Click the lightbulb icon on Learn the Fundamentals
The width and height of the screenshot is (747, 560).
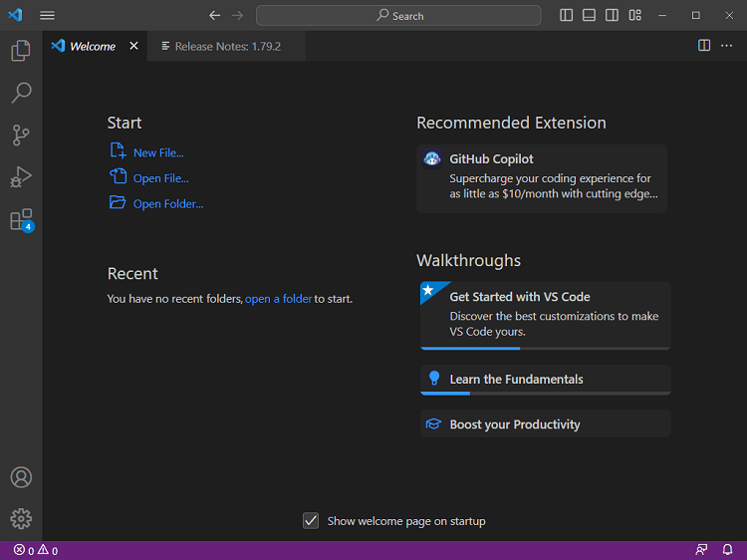pyautogui.click(x=434, y=379)
